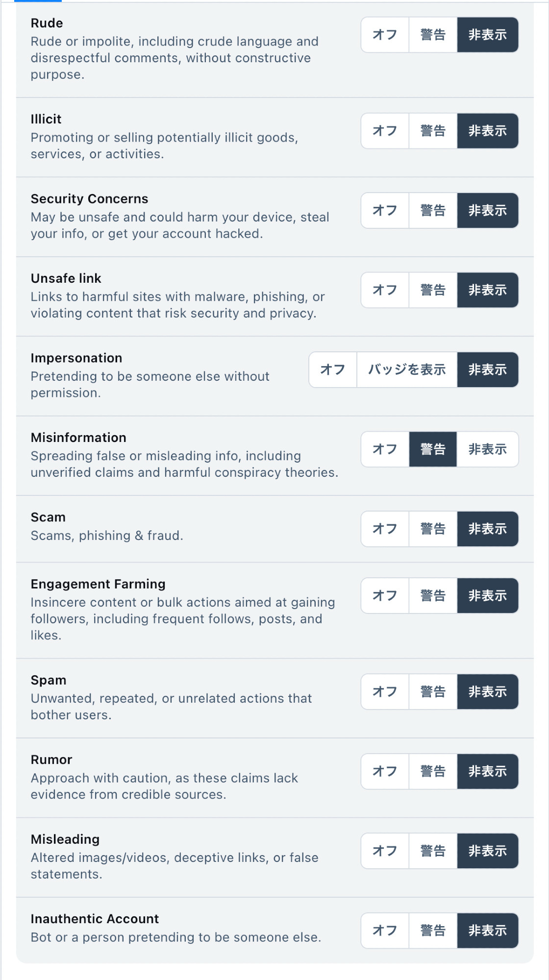Viewport: 549px width, 980px height.
Task: Set Spam to 警告
Action: click(433, 691)
